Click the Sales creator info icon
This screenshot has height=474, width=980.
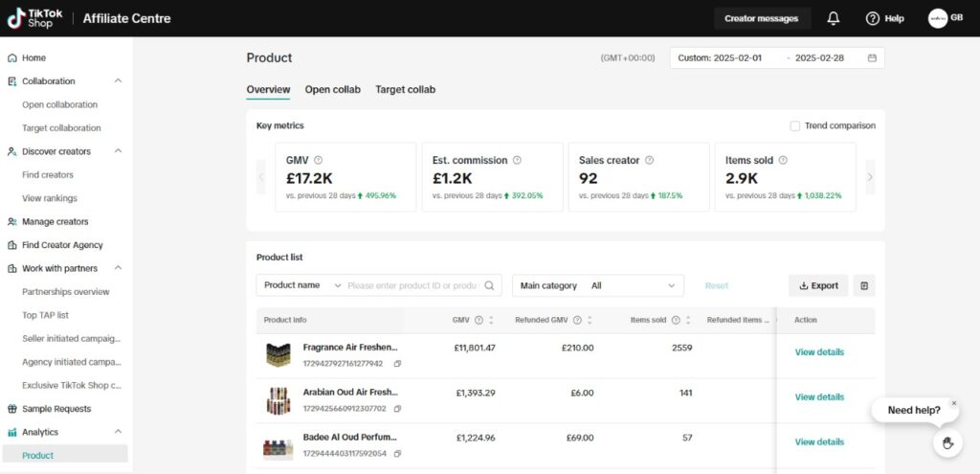click(x=650, y=160)
